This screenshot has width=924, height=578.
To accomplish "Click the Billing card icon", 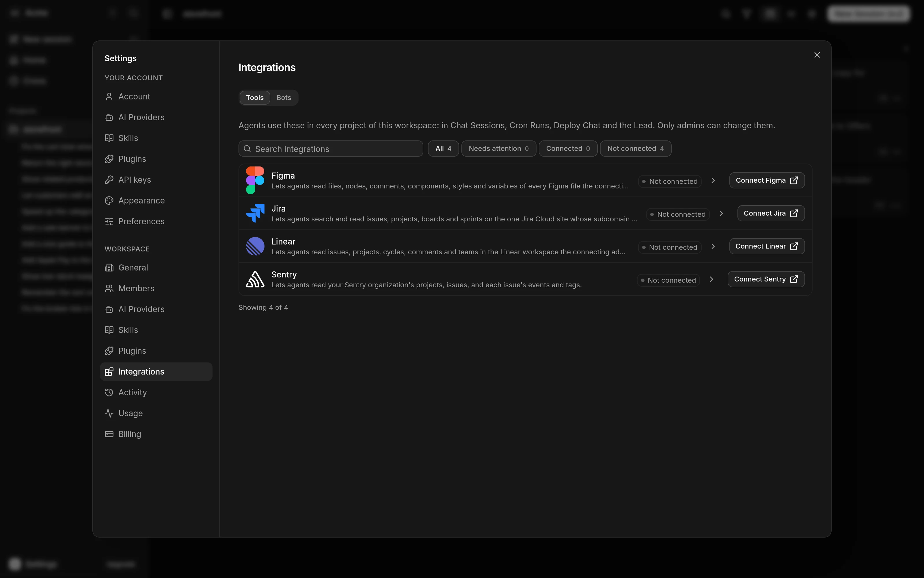I will point(109,434).
